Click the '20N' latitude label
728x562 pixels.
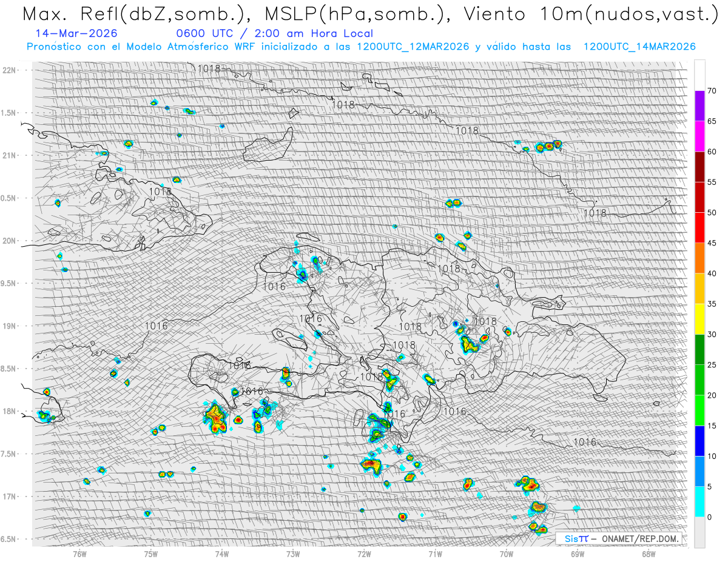(x=9, y=241)
